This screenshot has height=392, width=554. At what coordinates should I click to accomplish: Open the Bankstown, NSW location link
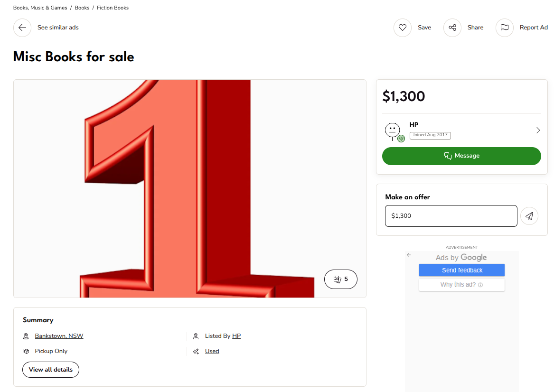tap(59, 336)
